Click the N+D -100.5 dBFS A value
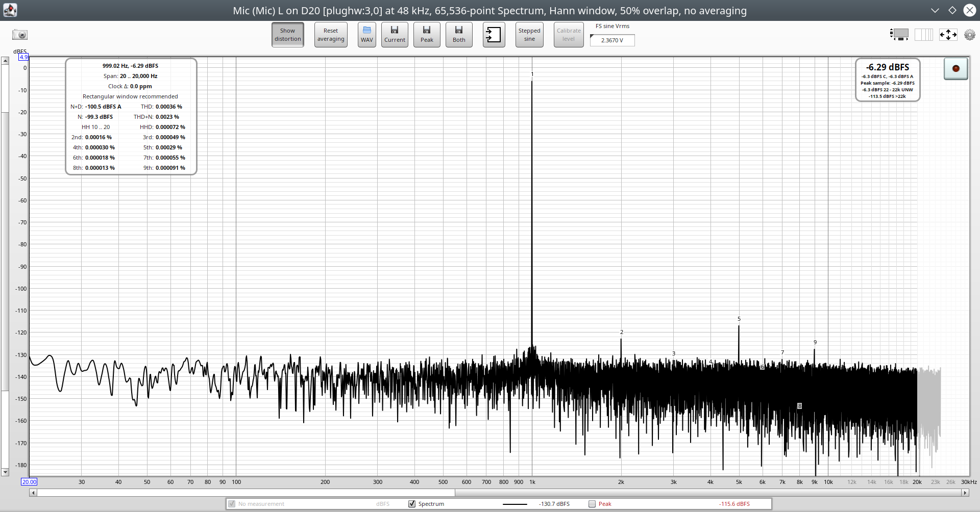The image size is (980, 512). coord(103,107)
